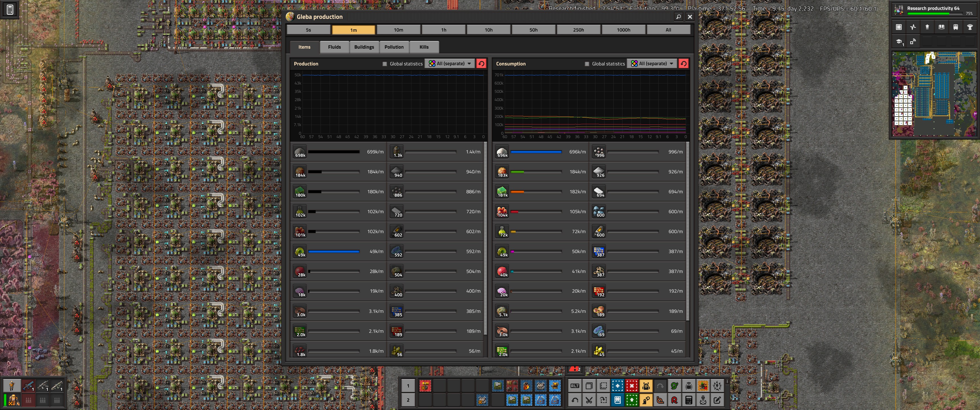Click the Consumption list scrollbar
Viewport: 980px width, 410px height.
(687, 231)
